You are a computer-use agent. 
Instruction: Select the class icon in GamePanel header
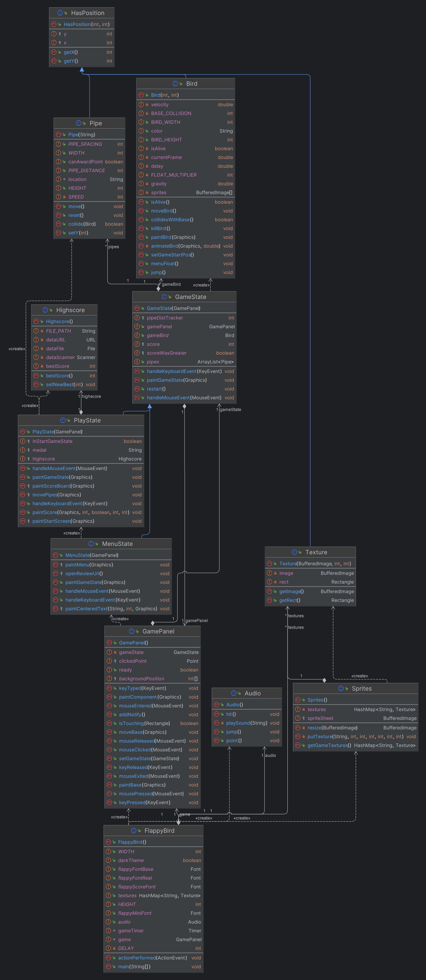(132, 632)
